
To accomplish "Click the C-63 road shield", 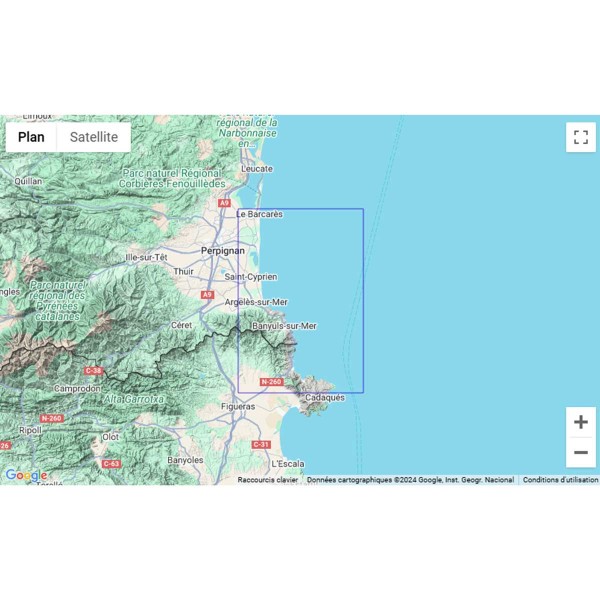I will tap(112, 464).
